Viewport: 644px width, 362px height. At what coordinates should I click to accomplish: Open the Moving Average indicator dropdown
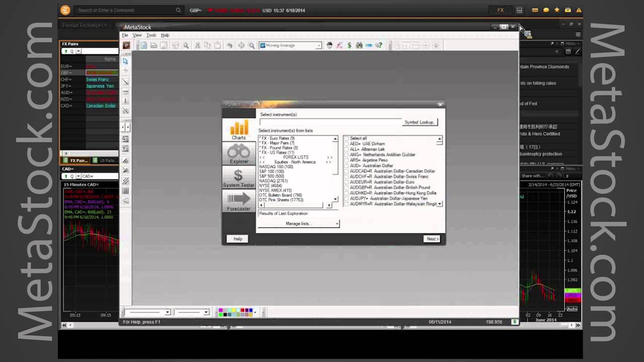point(318,45)
